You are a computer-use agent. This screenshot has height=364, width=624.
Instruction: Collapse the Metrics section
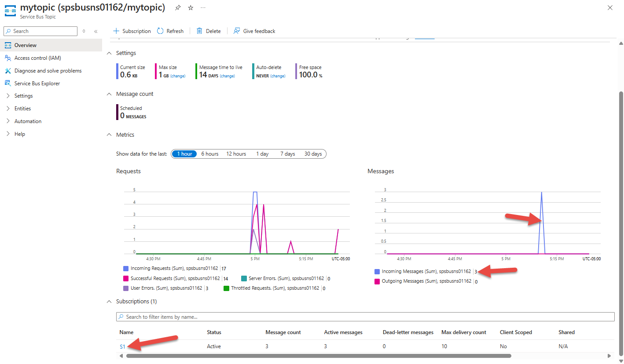coord(110,135)
